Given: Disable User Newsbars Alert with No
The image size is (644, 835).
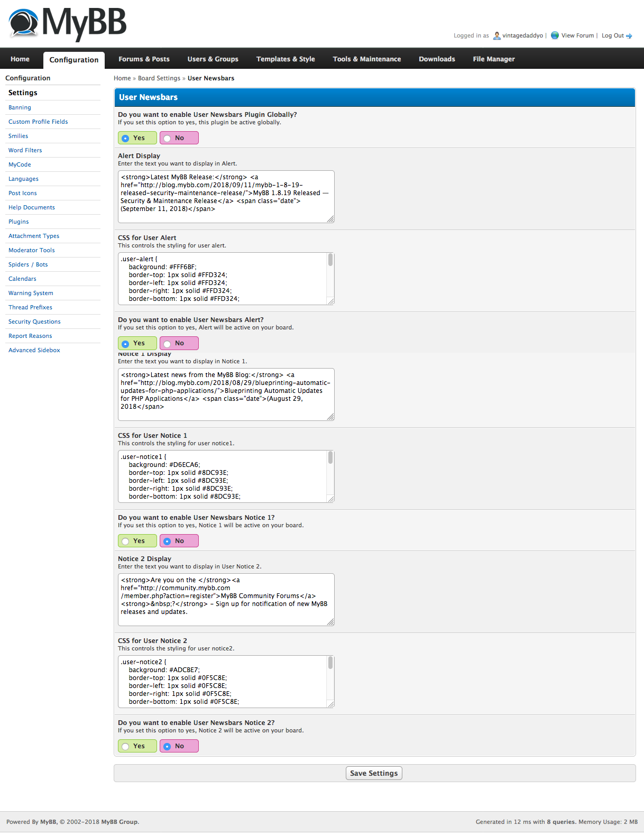Looking at the screenshot, I should [x=168, y=344].
